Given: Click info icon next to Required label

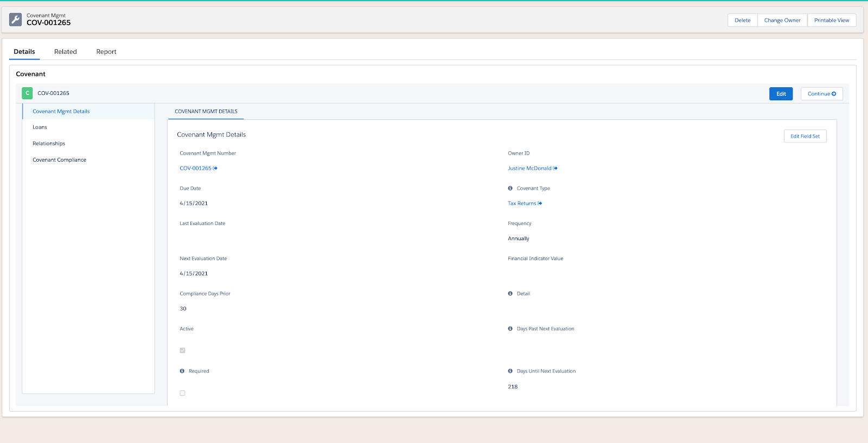Looking at the screenshot, I should point(182,371).
